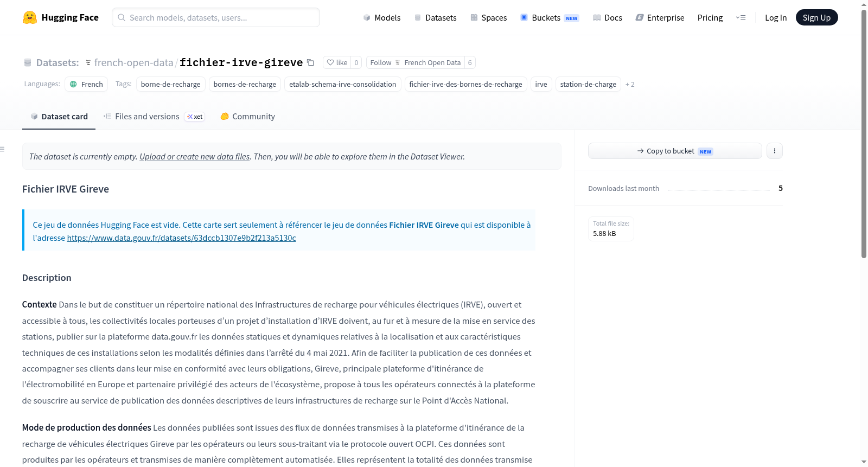Image resolution: width=868 pixels, height=467 pixels.
Task: Select the French language tag
Action: tap(86, 84)
